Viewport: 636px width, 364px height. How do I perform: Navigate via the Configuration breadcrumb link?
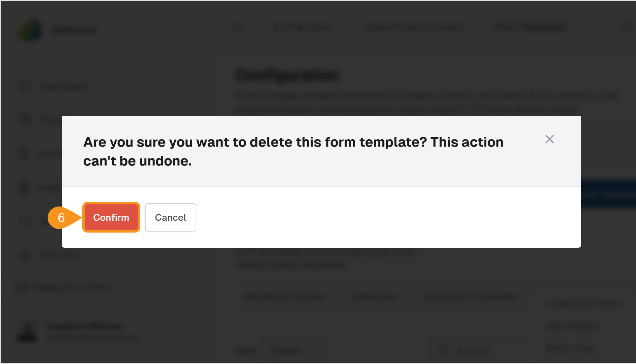(301, 27)
